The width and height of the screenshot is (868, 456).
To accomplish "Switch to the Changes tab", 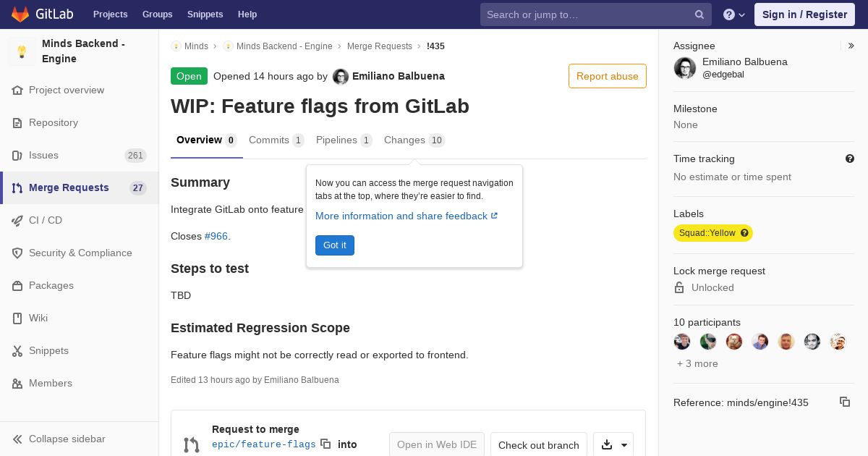I will (414, 140).
